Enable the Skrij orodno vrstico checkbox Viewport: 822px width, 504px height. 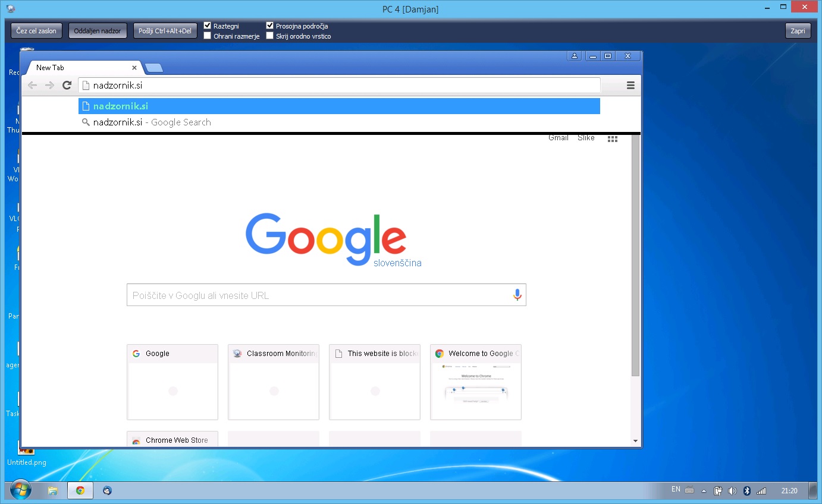270,36
